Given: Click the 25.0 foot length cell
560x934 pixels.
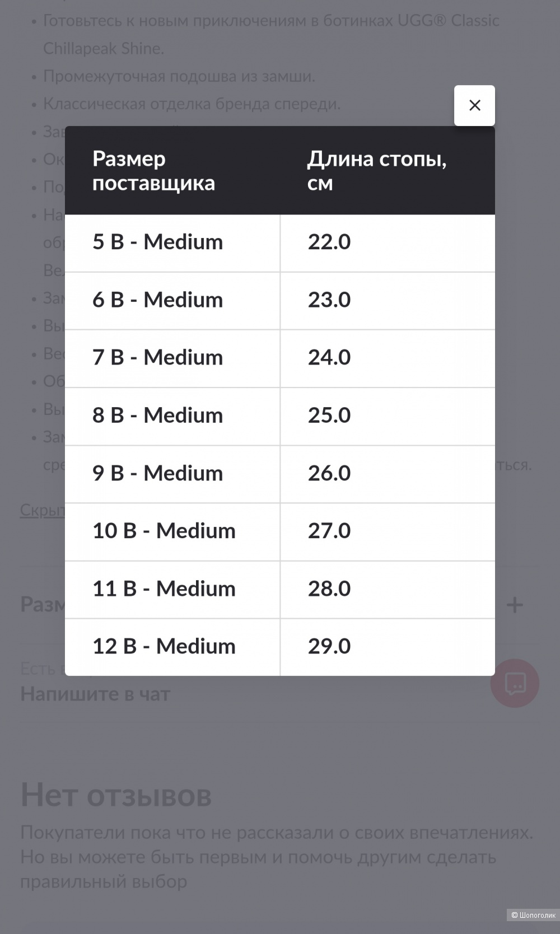Looking at the screenshot, I should [388, 416].
